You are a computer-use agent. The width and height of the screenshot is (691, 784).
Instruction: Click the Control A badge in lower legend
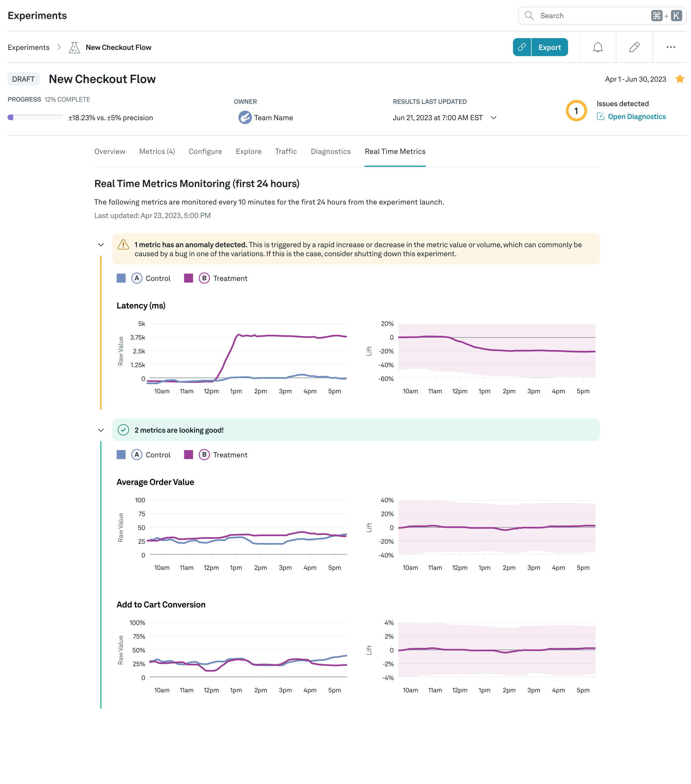tap(137, 454)
